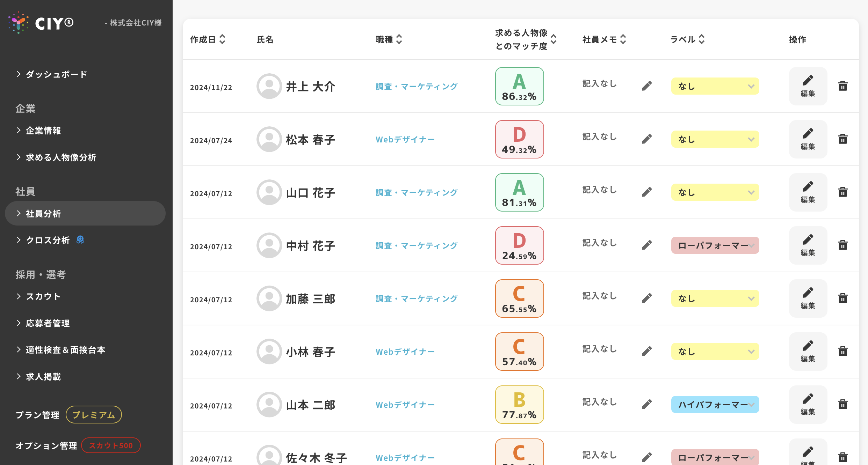Open ローパフォーマー dropdown for 中村 花子
The image size is (868, 465).
coord(715,245)
